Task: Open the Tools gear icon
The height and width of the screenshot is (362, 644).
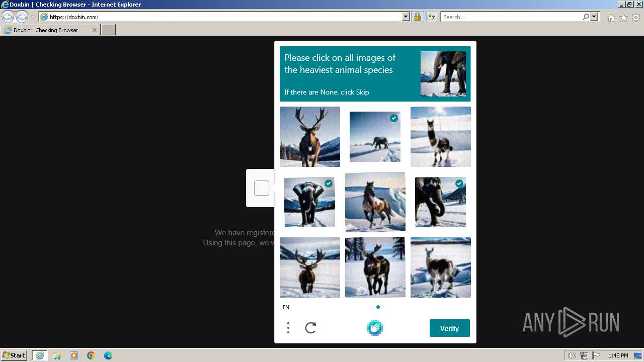Action: coord(636,18)
